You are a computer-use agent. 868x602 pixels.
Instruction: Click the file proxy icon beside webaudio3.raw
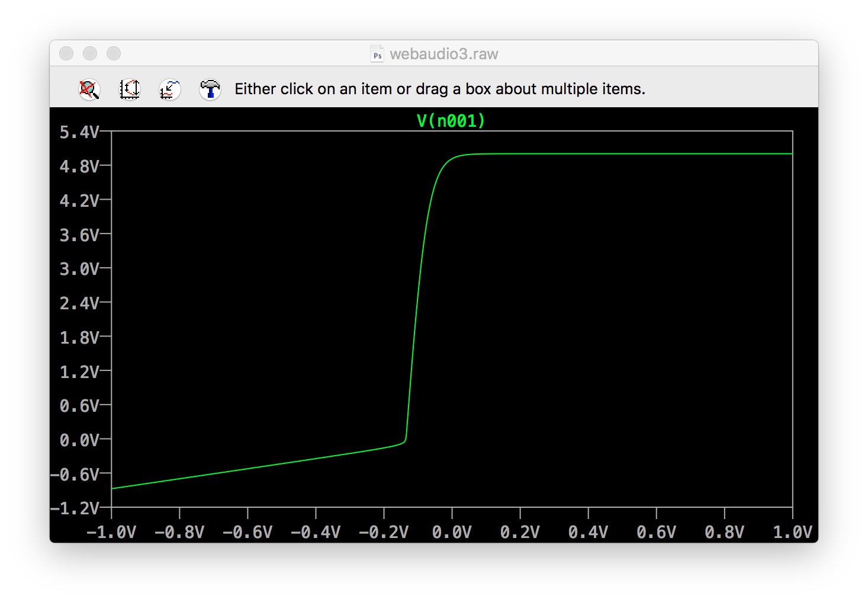point(377,54)
